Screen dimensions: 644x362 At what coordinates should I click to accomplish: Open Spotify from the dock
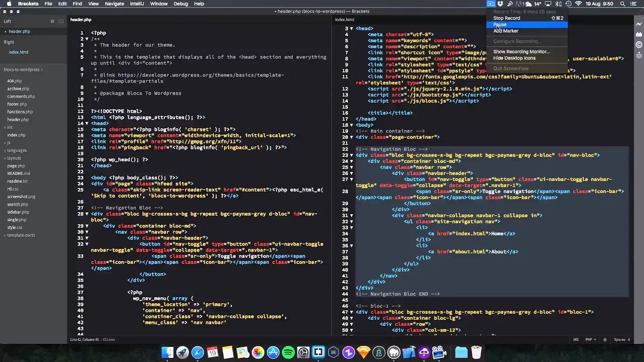point(288,352)
